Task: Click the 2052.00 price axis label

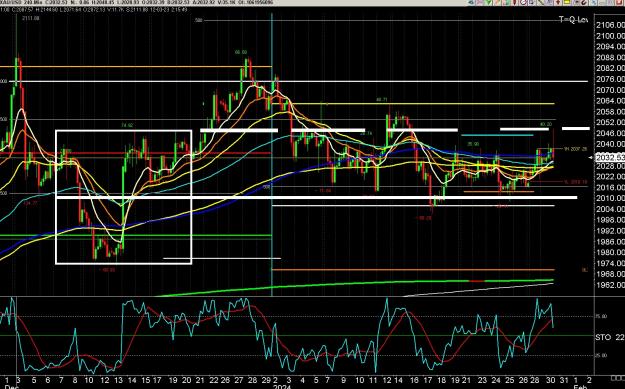Action: pyautogui.click(x=610, y=122)
